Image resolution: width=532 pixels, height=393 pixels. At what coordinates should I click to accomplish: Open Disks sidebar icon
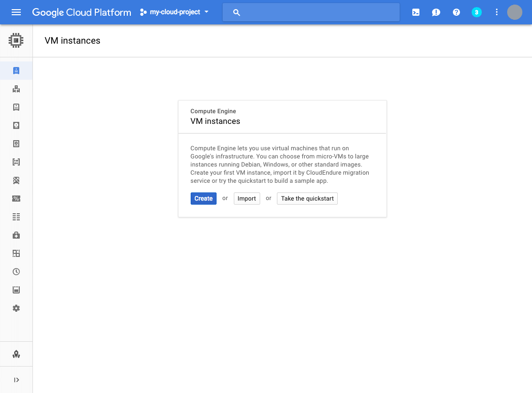[16, 125]
